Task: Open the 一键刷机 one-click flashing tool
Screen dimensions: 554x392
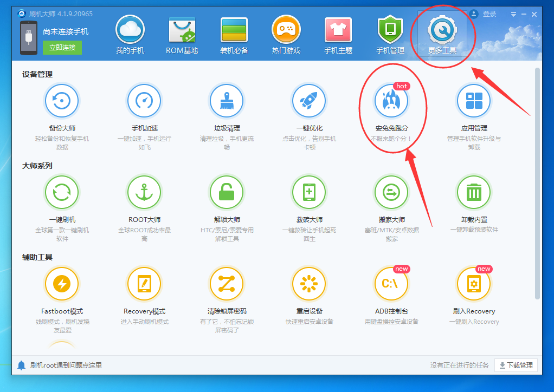Action: [x=62, y=192]
